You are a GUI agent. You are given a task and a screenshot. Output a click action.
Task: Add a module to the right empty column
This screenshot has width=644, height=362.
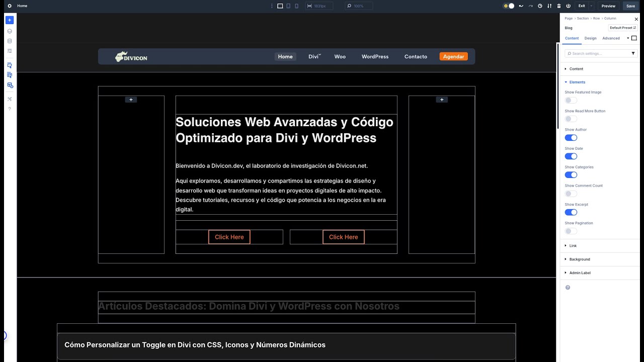442,100
